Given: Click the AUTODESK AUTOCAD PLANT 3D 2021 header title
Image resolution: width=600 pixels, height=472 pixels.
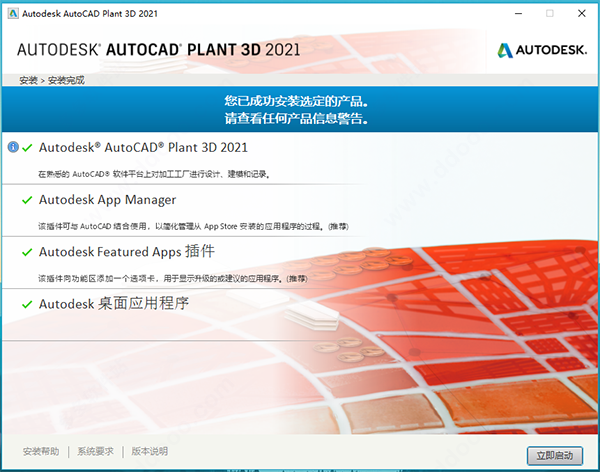Looking at the screenshot, I should (x=158, y=50).
